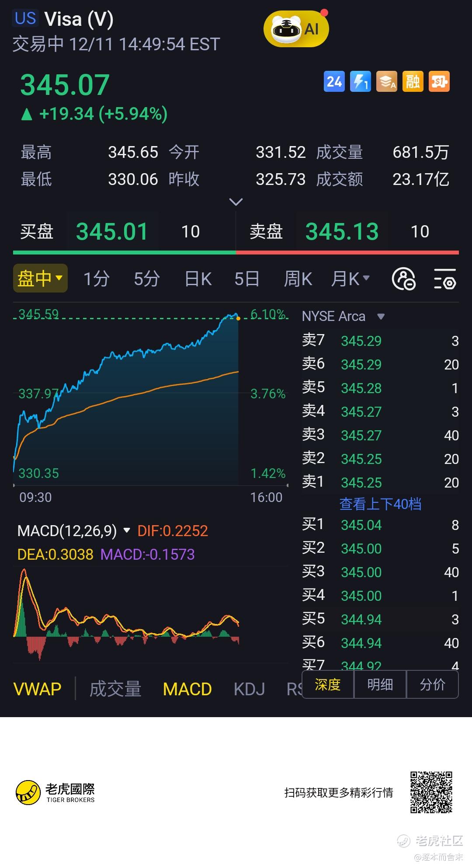
Task: Expand more quote details chevron
Action: [x=236, y=202]
